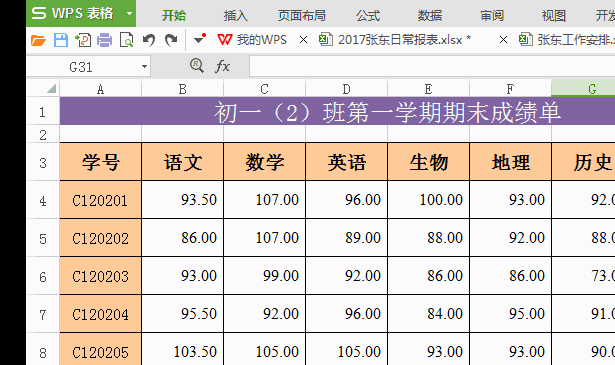615x365 pixels.
Task: Open print preview icon
Action: coord(126,40)
